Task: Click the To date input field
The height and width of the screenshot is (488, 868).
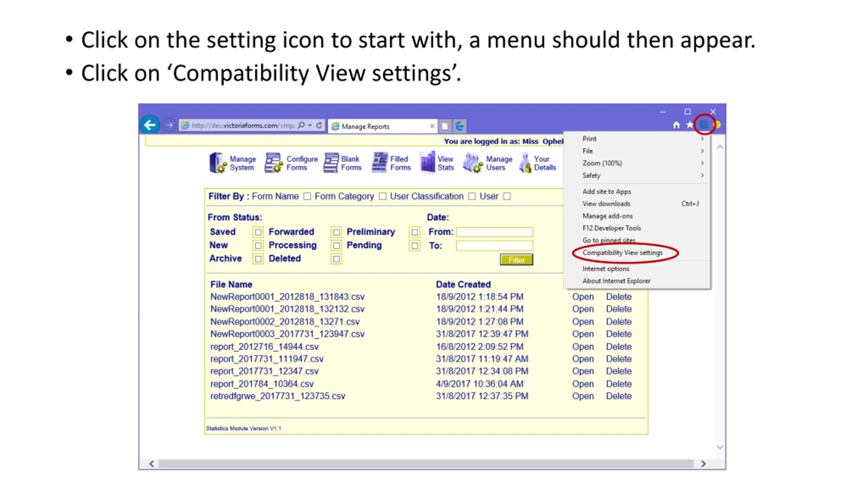Action: click(494, 245)
